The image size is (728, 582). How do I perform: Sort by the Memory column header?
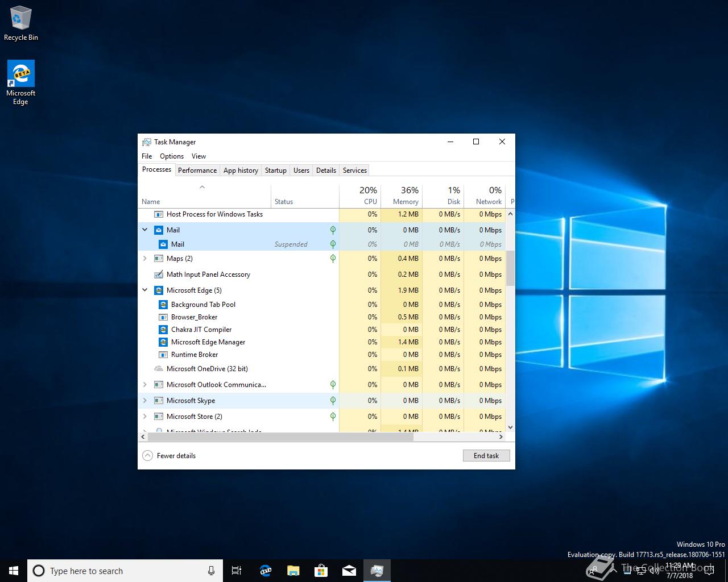tap(402, 196)
